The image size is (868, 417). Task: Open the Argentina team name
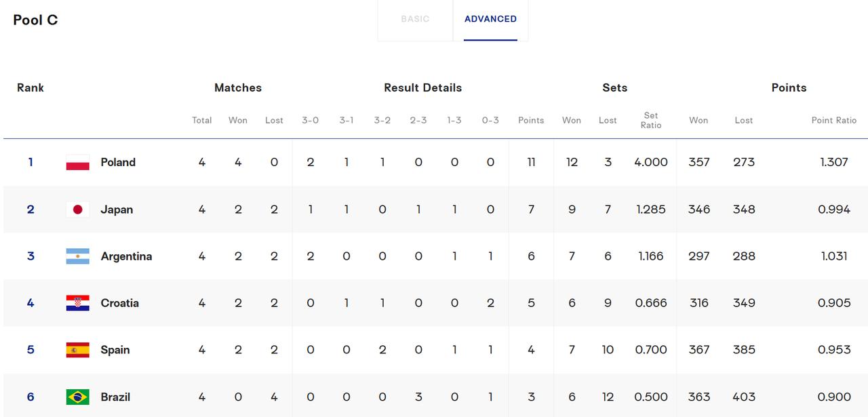pos(126,256)
